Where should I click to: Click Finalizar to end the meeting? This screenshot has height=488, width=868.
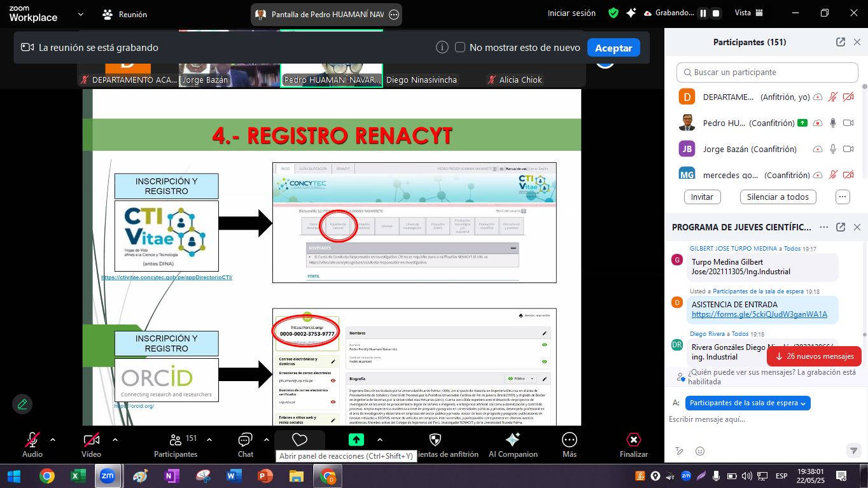(634, 444)
